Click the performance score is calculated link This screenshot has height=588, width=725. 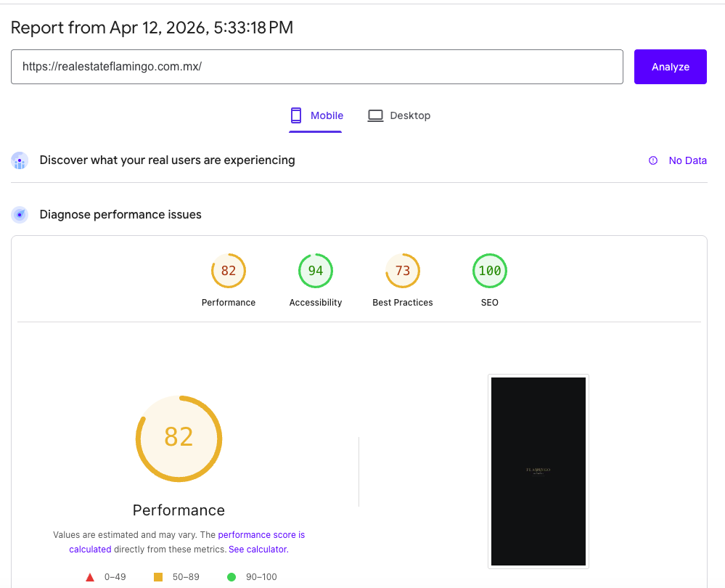click(261, 534)
